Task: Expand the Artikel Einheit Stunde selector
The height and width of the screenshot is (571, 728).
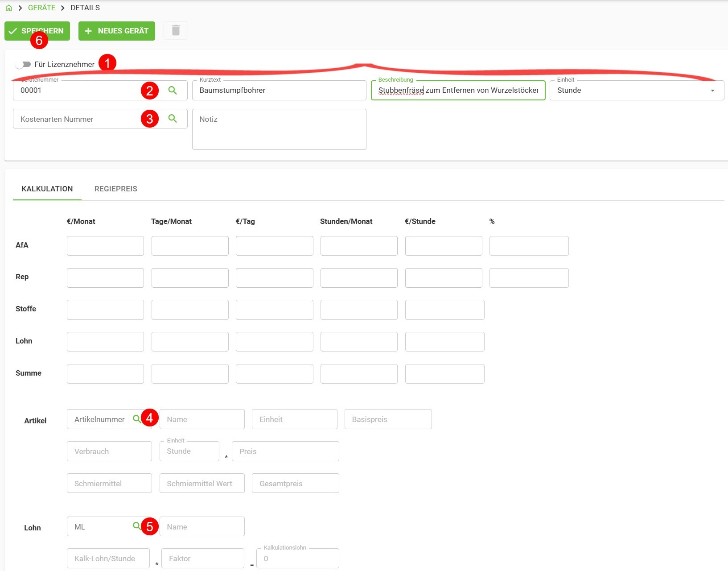Action: 189,451
